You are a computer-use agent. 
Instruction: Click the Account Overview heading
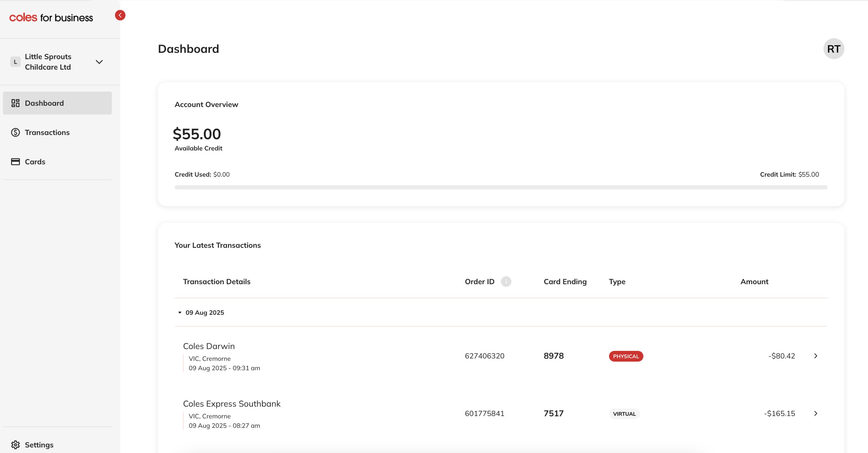coord(206,104)
